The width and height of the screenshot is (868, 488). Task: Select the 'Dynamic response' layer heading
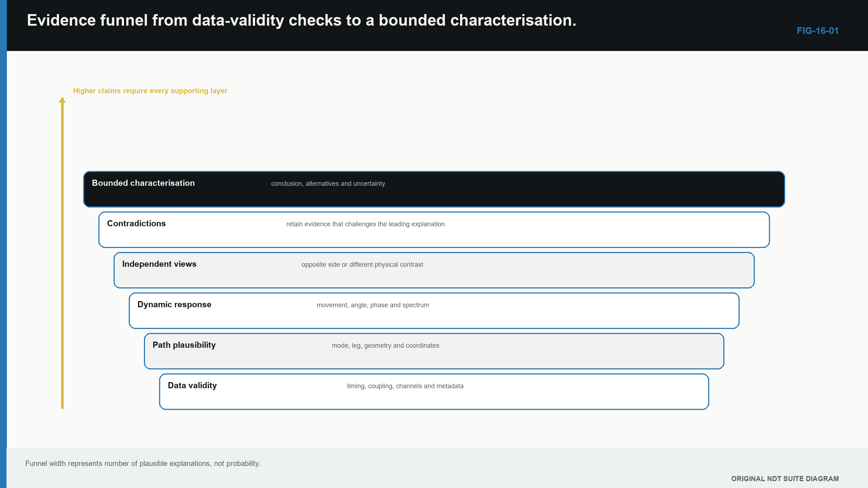174,304
